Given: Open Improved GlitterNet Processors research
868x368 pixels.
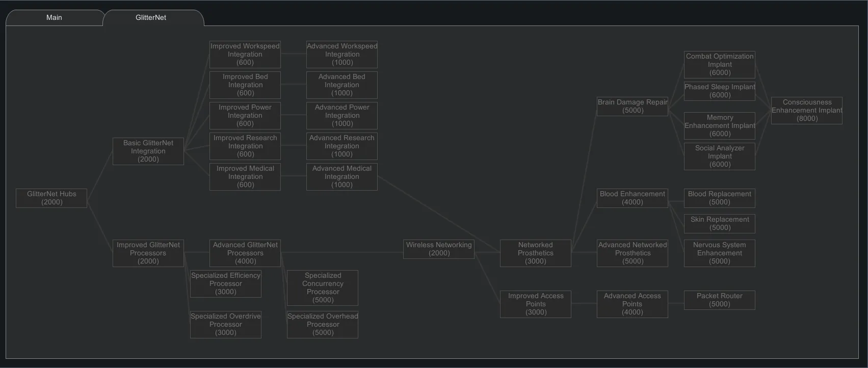Looking at the screenshot, I should tap(148, 253).
